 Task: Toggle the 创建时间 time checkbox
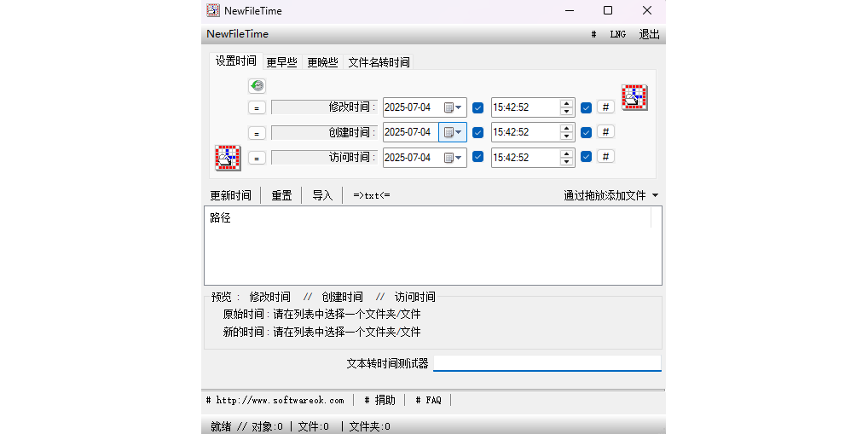tap(587, 132)
